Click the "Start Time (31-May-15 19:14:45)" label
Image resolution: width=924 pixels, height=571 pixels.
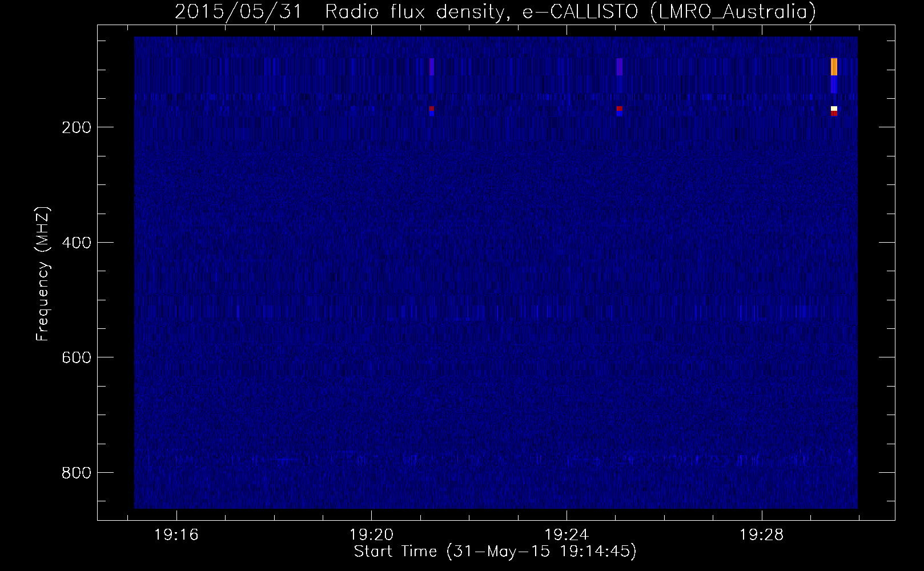pos(495,552)
